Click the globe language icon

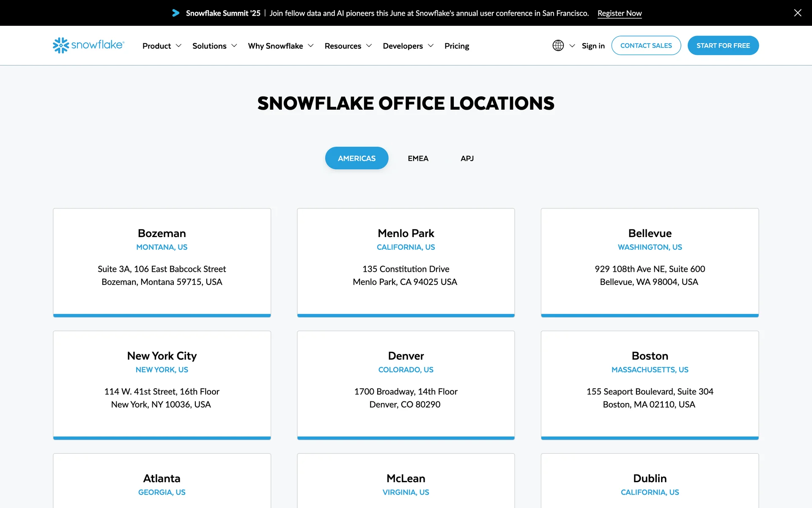pyautogui.click(x=558, y=45)
